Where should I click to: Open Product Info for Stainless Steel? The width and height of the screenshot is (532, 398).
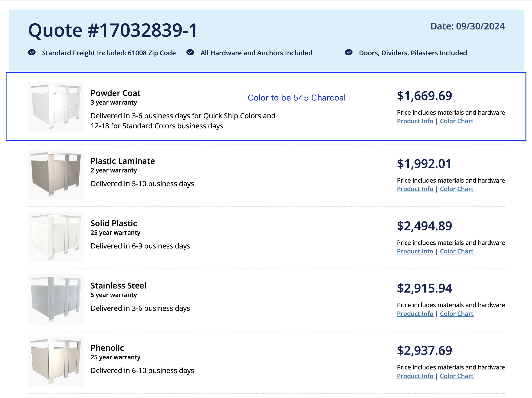415,314
